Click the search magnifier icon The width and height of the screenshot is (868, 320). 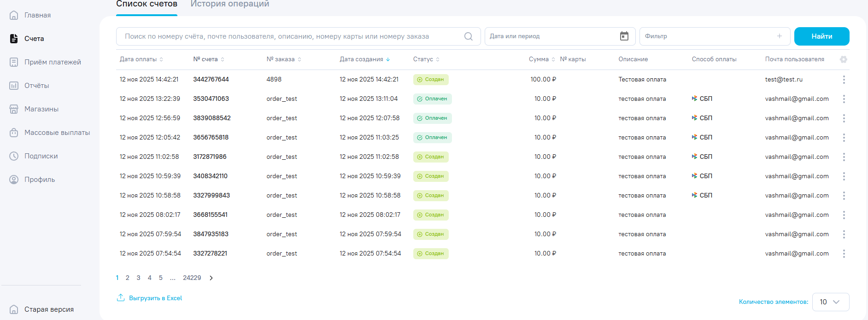[468, 36]
